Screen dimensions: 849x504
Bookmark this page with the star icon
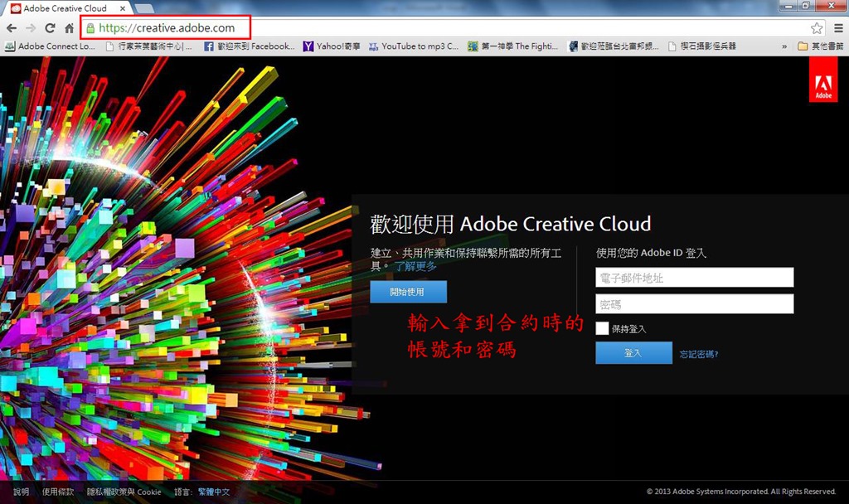(817, 28)
